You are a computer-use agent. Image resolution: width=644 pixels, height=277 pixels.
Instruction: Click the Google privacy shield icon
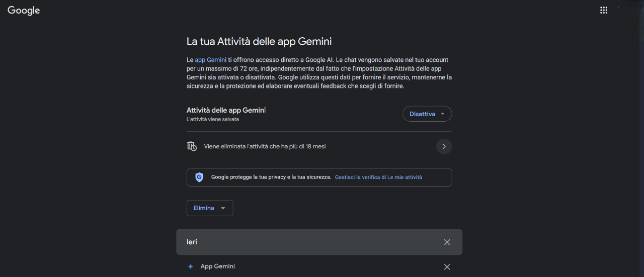pos(199,177)
